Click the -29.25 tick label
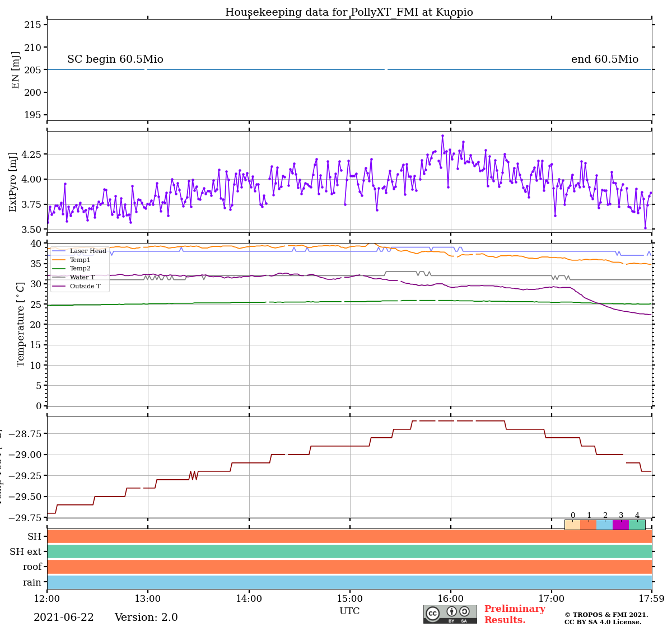This screenshot has height=627, width=672. pyautogui.click(x=26, y=476)
